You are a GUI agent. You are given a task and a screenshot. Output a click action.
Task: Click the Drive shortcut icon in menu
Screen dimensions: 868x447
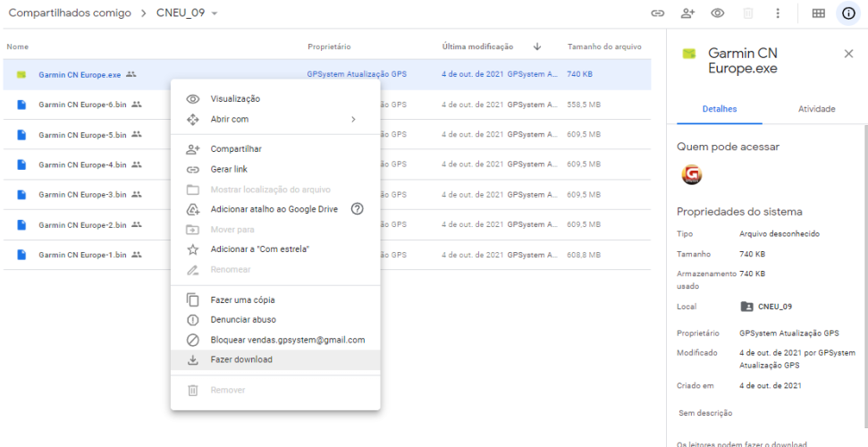click(x=193, y=209)
